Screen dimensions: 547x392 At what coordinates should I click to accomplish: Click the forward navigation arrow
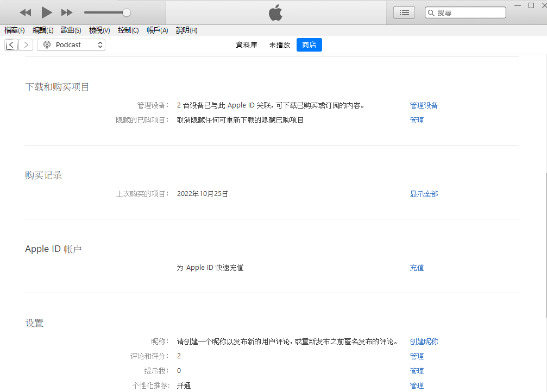click(26, 45)
